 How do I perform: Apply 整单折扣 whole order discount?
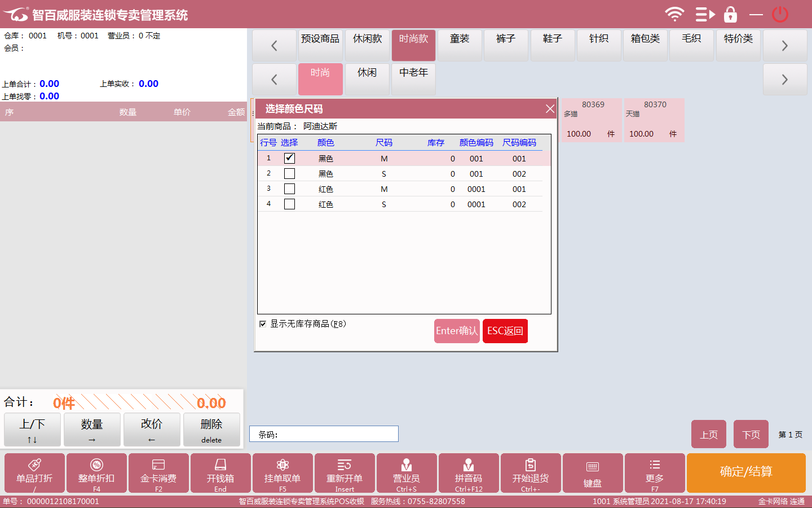96,473
